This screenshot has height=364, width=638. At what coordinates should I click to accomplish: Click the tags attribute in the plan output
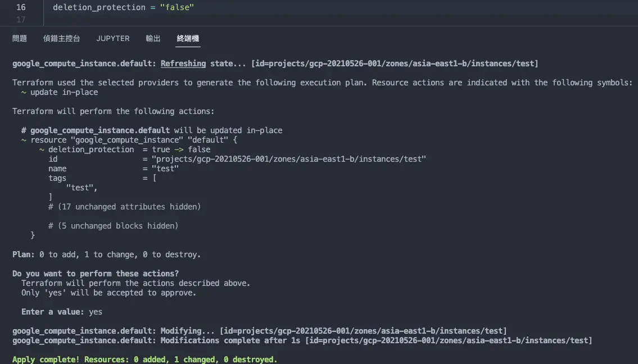tap(57, 178)
